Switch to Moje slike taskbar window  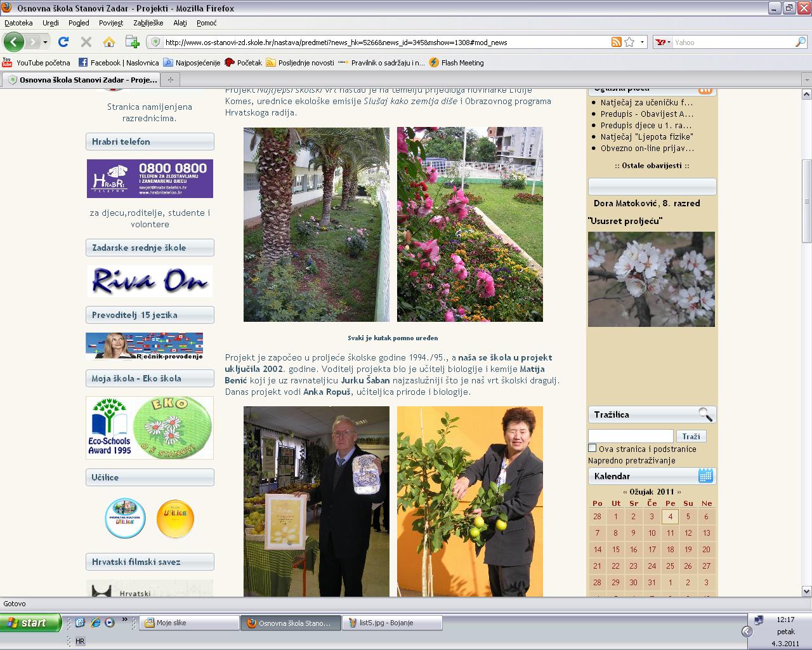point(189,623)
